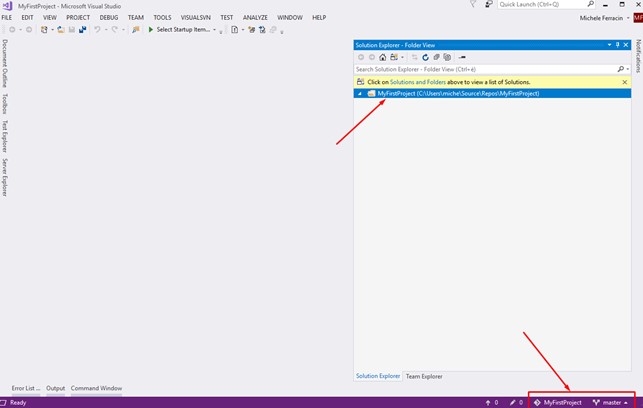Open the master branch dropdown
The image size is (643, 408).
610,402
